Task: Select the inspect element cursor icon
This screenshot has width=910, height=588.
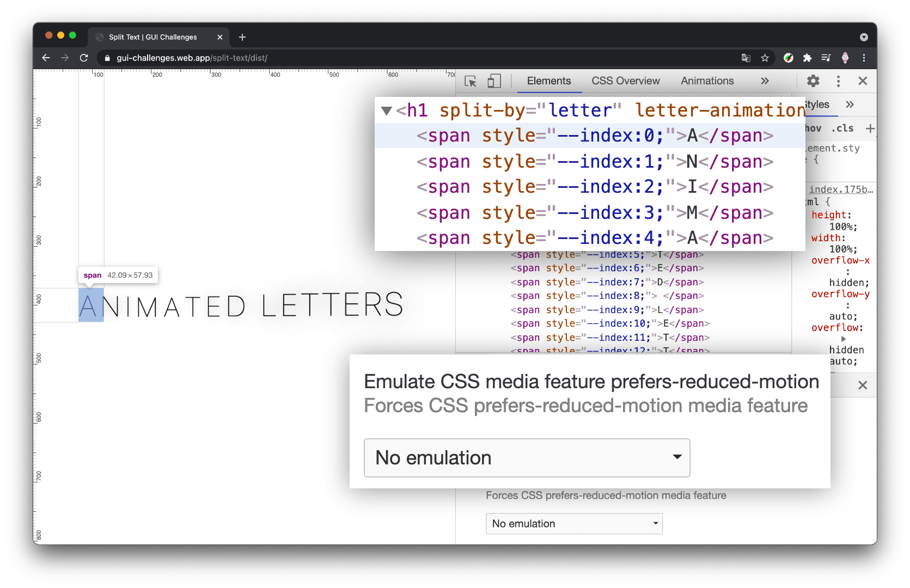Action: pos(471,81)
